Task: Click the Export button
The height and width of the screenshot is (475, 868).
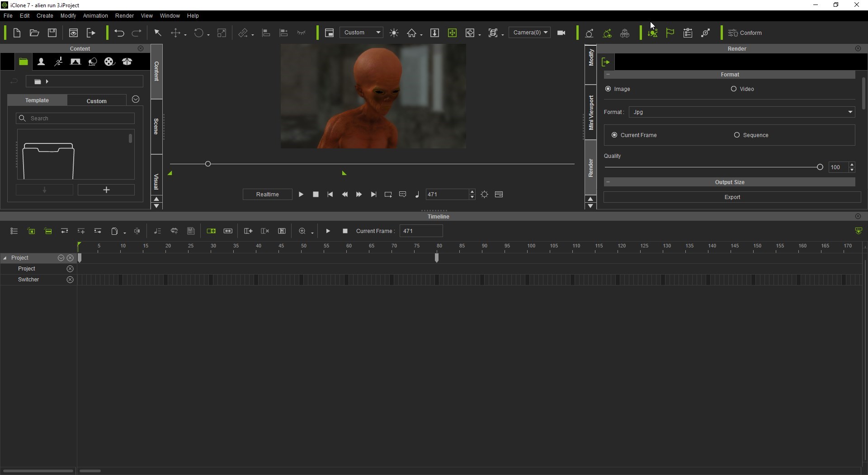Action: [x=732, y=197]
